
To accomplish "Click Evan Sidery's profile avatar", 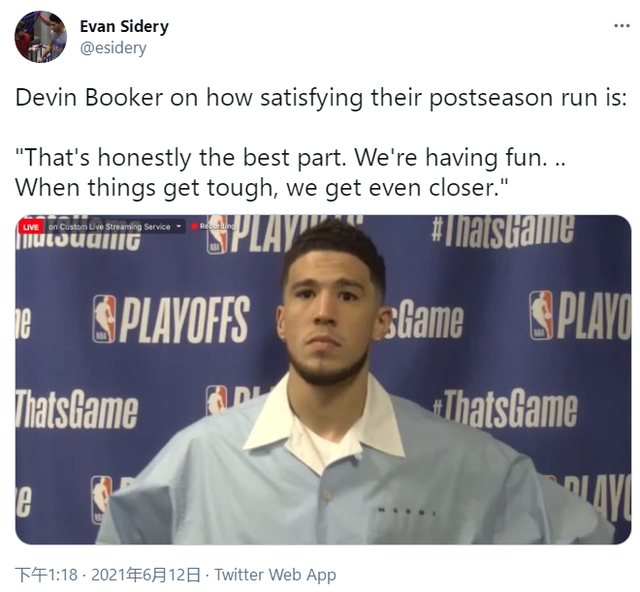I will [40, 37].
